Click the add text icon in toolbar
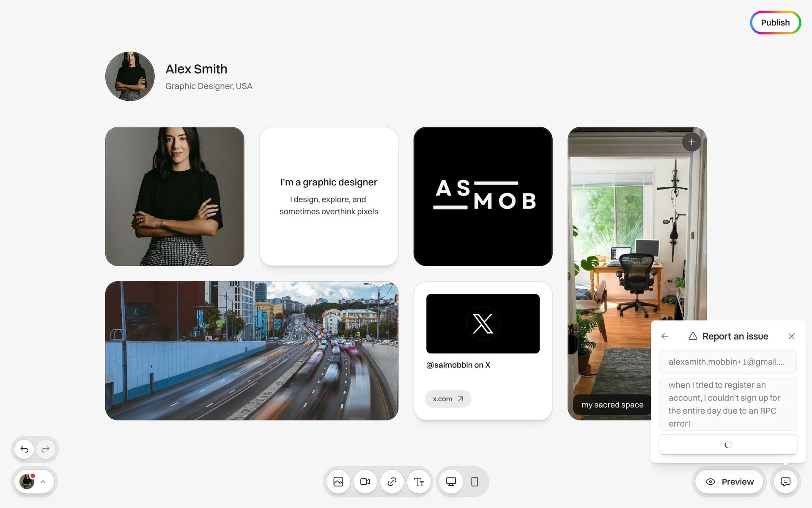812x508 pixels. tap(419, 482)
